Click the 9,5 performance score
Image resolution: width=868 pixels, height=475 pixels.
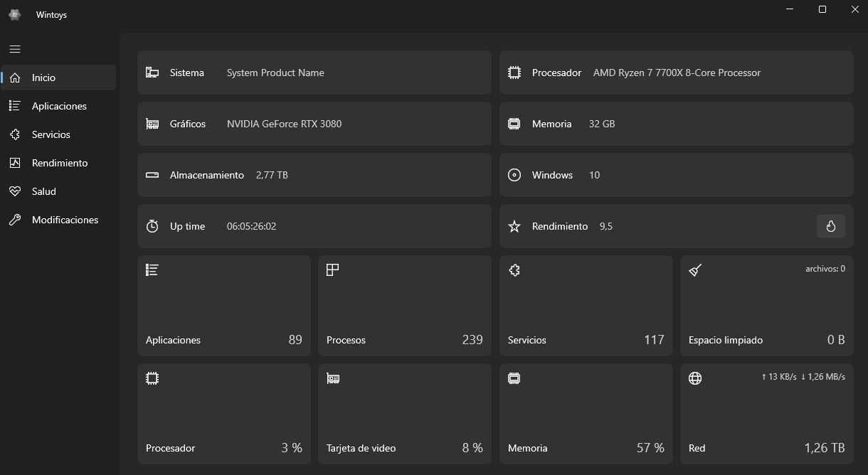coord(606,226)
